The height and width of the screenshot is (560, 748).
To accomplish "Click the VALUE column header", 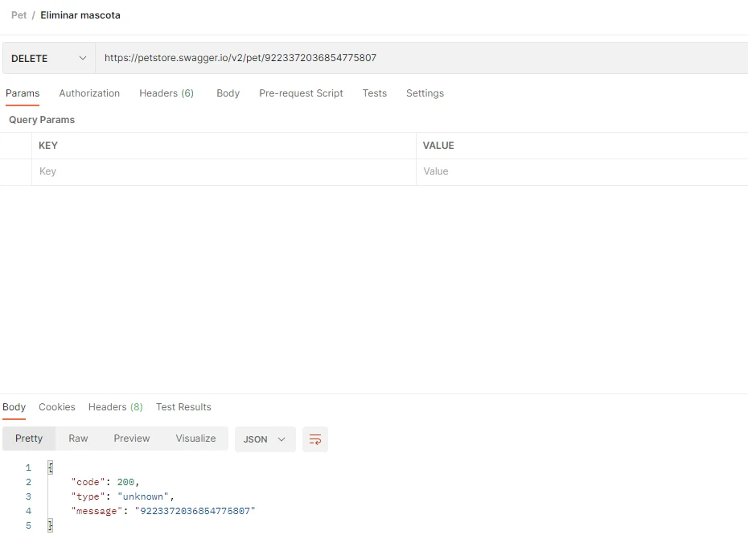I will point(438,146).
